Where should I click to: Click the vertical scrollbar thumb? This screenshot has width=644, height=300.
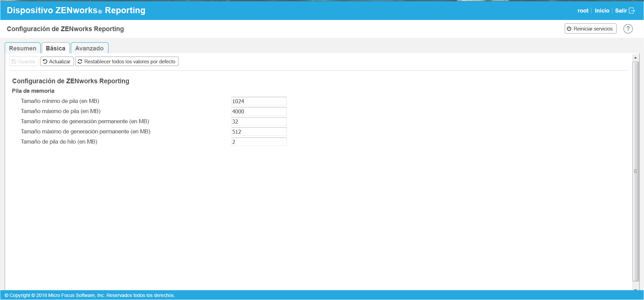(636, 171)
